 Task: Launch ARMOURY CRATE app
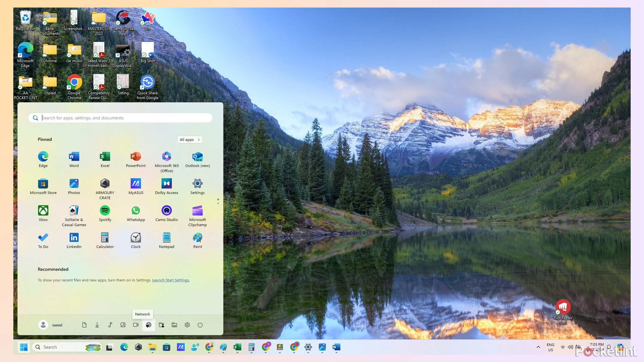105,189
